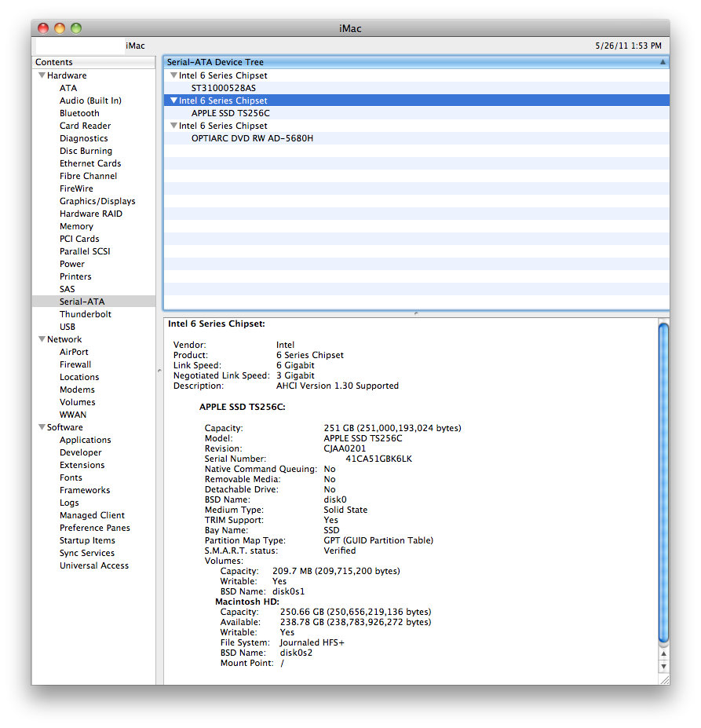Viewport: 701px width, 728px height.
Task: Sort by Serial-ATA Device Tree header arrow
Action: [x=663, y=62]
